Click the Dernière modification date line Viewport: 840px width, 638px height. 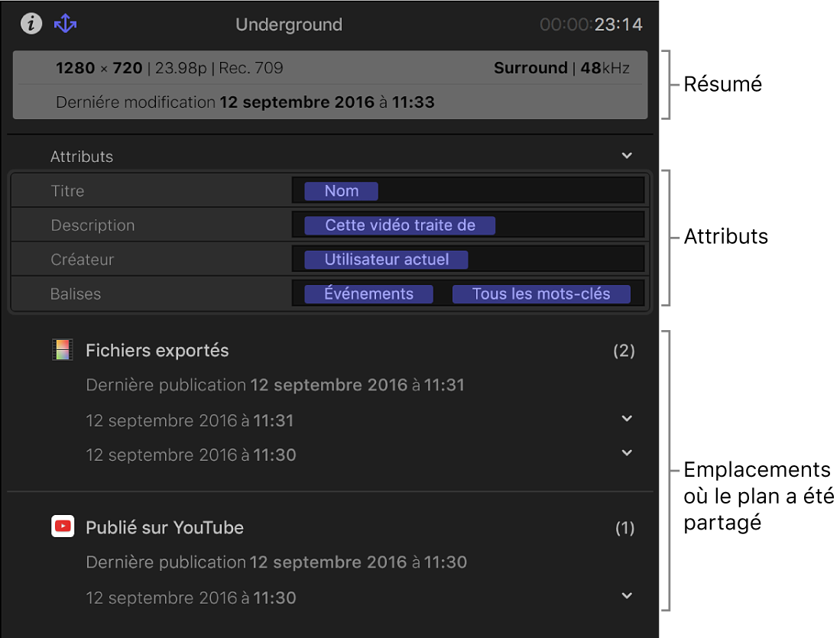coord(245,102)
